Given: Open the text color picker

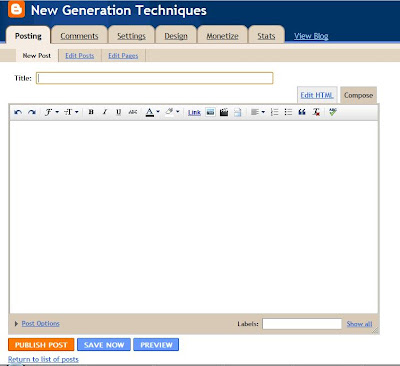Looking at the screenshot, I should (152, 112).
